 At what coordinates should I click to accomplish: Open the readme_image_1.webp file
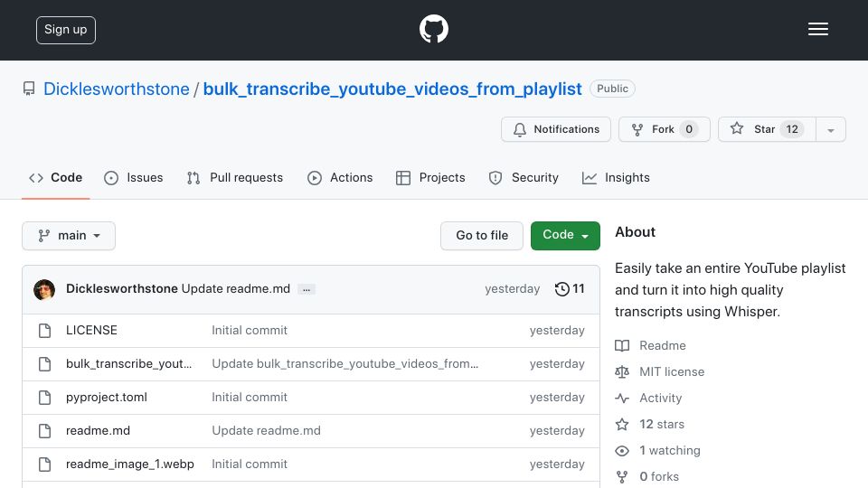pyautogui.click(x=130, y=465)
